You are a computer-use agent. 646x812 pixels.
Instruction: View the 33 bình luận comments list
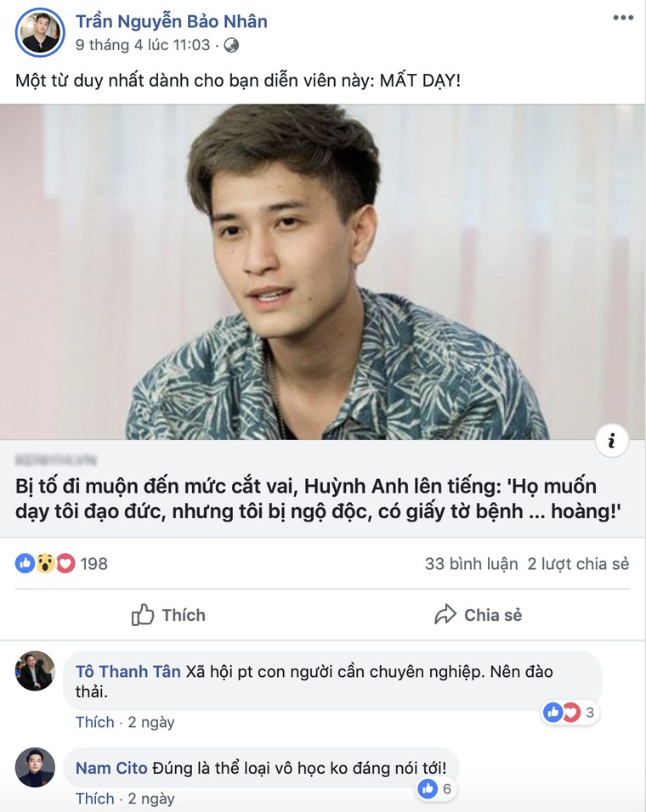coord(470,563)
